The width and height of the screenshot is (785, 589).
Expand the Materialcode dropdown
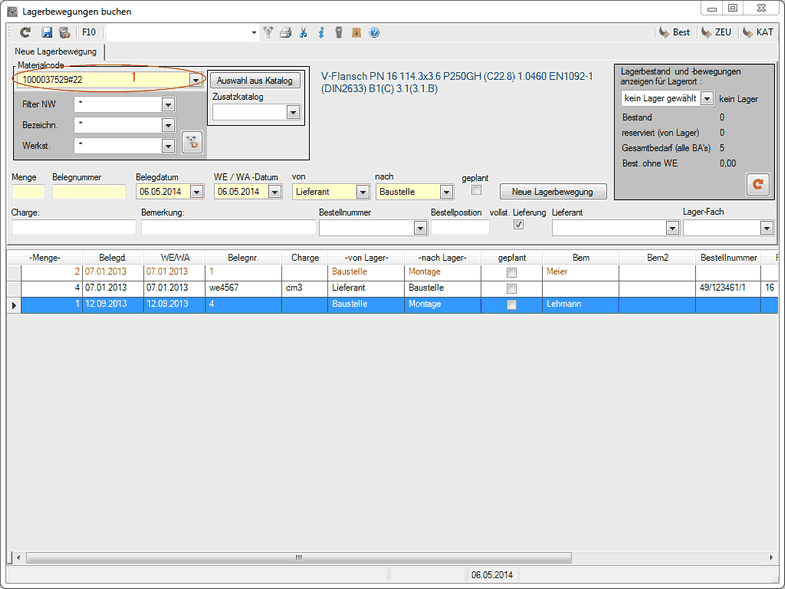(x=196, y=80)
